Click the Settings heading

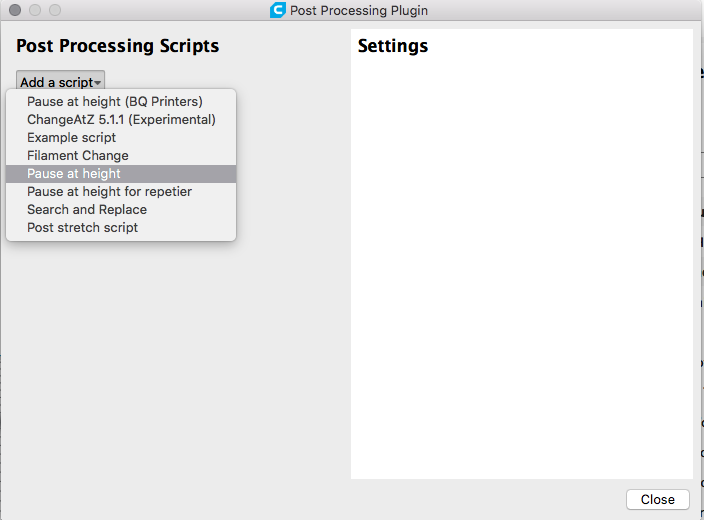click(393, 46)
